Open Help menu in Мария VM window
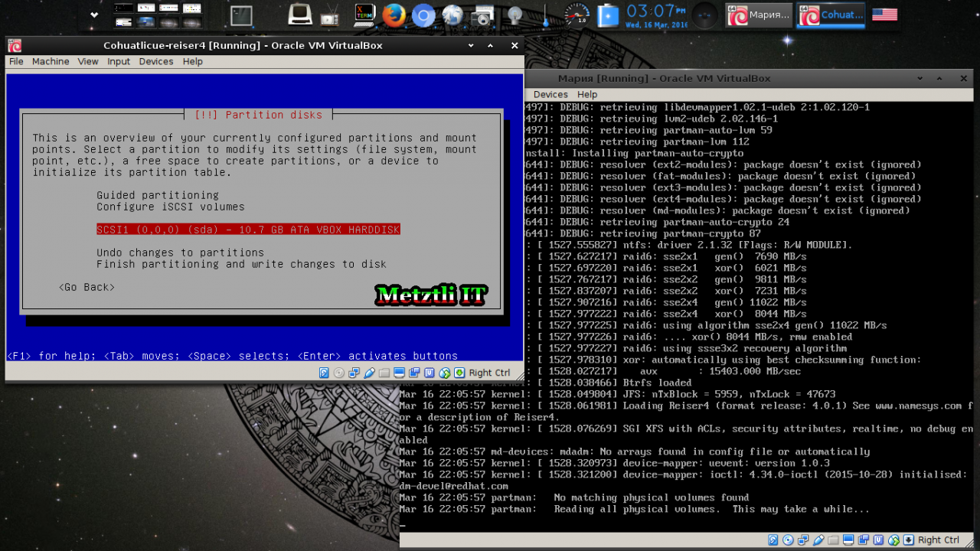Viewport: 980px width, 551px height. click(x=587, y=95)
